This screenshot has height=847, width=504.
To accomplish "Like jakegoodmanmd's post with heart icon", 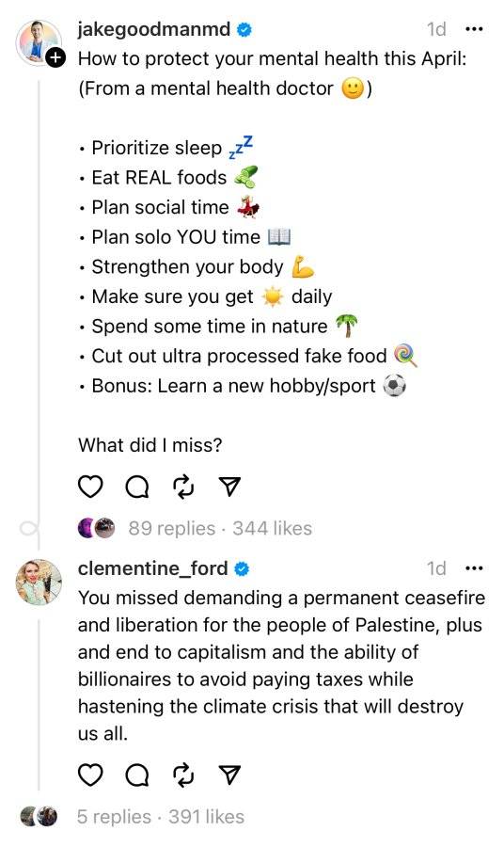I will (90, 487).
